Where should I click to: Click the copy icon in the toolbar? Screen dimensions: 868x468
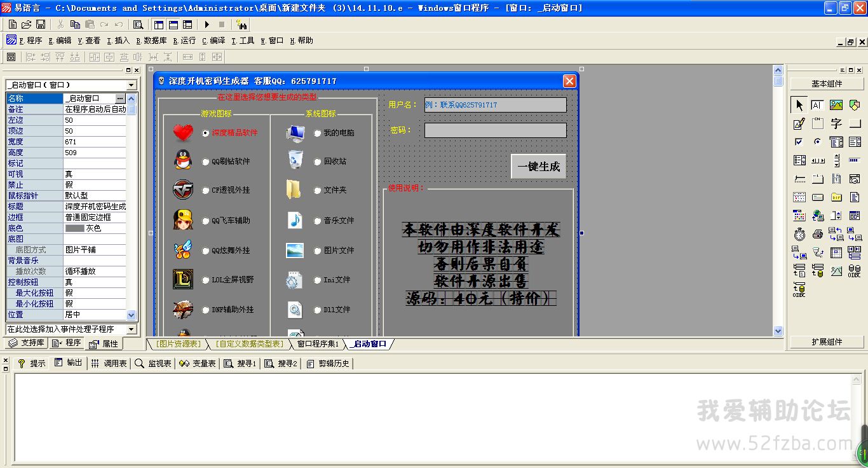[75, 24]
